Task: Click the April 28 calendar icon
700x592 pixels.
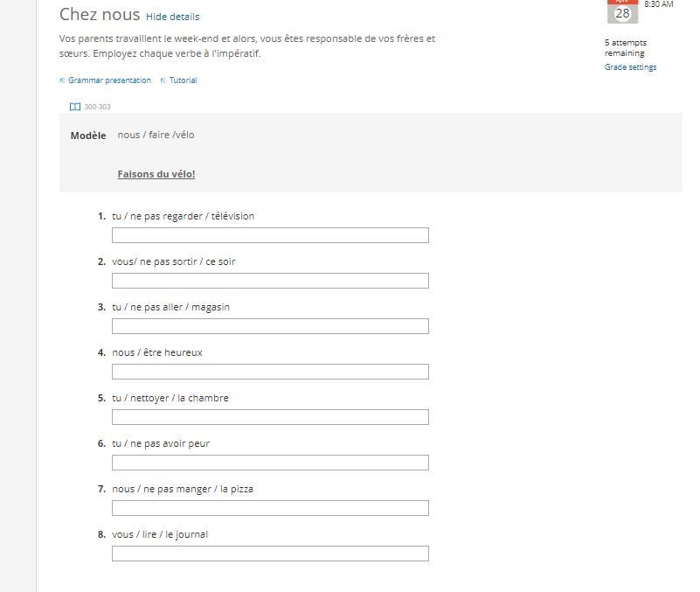Action: (x=622, y=11)
